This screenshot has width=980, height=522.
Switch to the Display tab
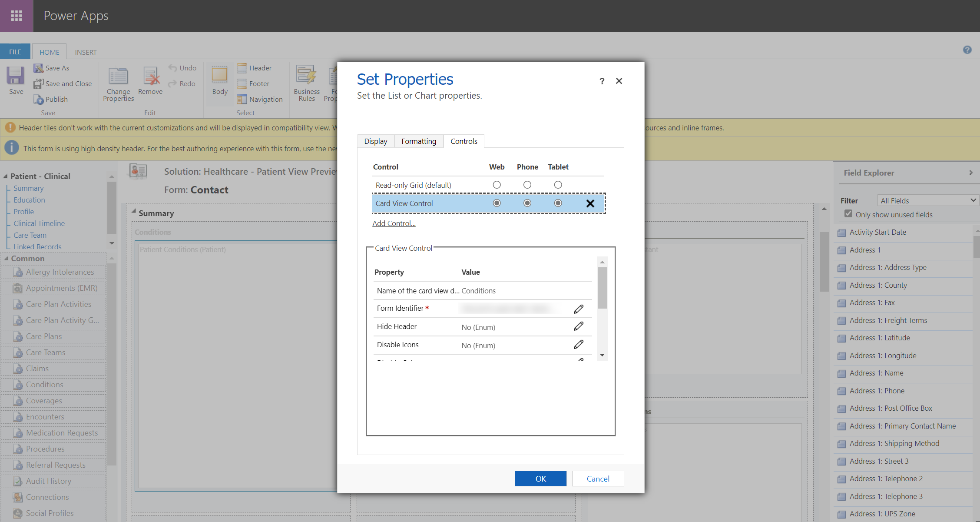pos(375,141)
